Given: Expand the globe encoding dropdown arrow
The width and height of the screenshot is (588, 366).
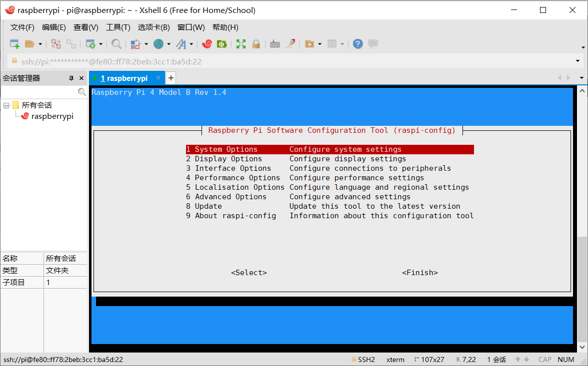Looking at the screenshot, I should [x=169, y=44].
